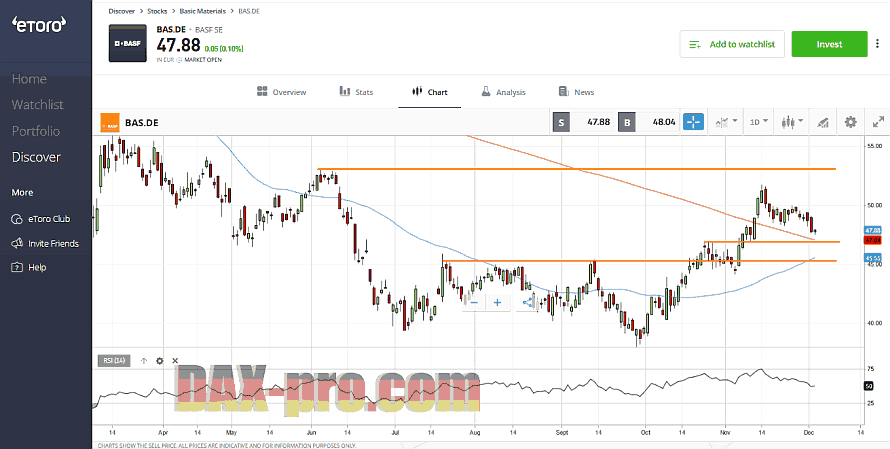Screen dimensions: 890x449
Task: Open Portfolio from the sidebar
Action: pos(36,131)
